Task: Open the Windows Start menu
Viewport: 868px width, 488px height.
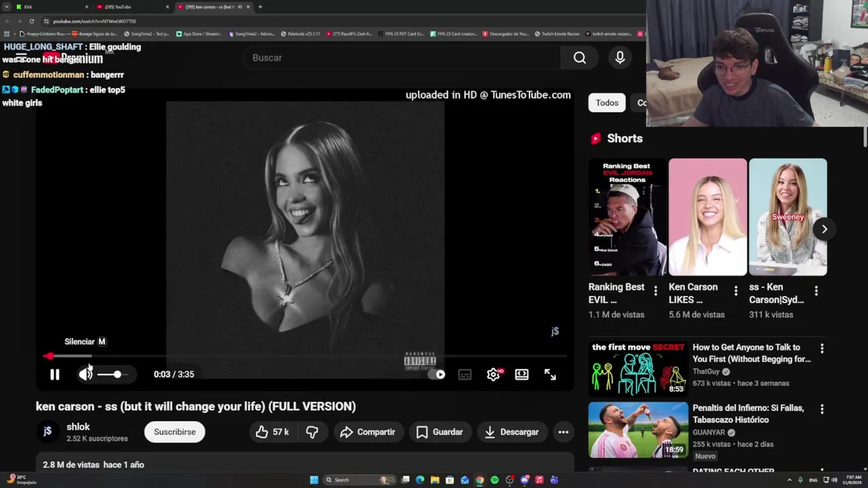Action: pos(314,480)
